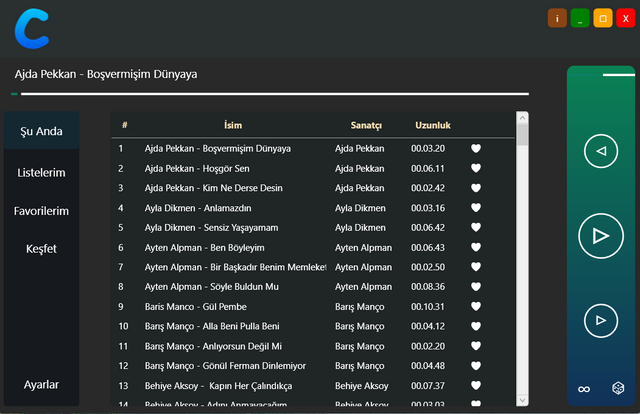Favorite heart for Ajda Pekkan - Hoşgör Sen
640x414 pixels.
pos(476,169)
